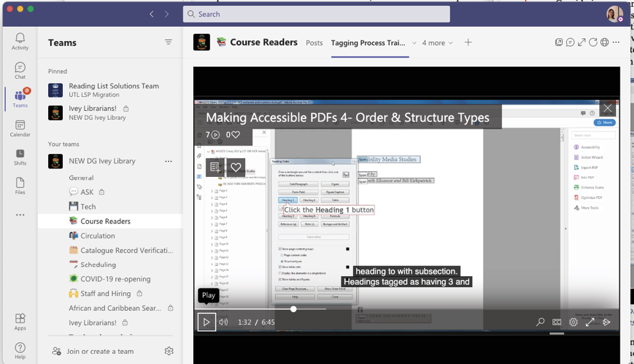Open the Files section

pyautogui.click(x=20, y=186)
